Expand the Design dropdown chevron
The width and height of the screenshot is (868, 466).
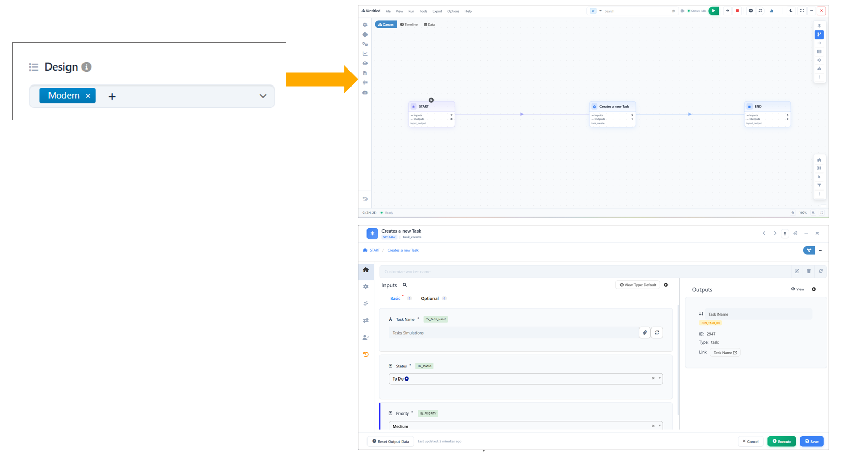263,96
